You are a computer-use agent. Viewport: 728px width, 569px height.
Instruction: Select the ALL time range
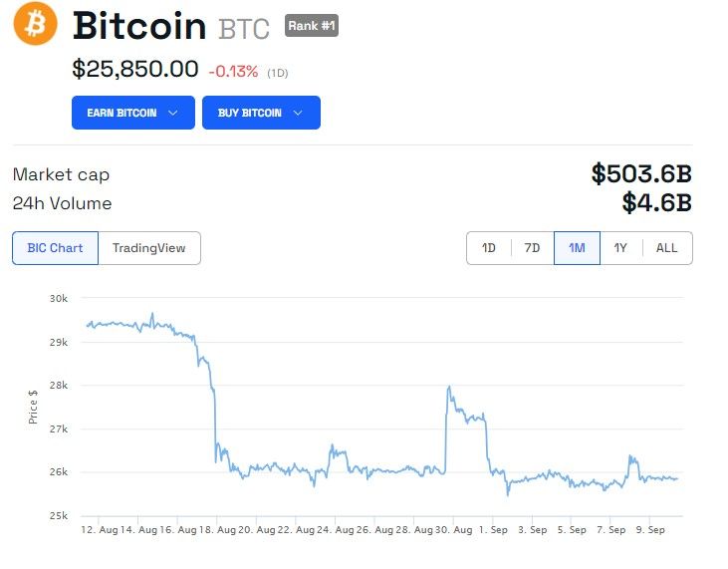point(666,248)
